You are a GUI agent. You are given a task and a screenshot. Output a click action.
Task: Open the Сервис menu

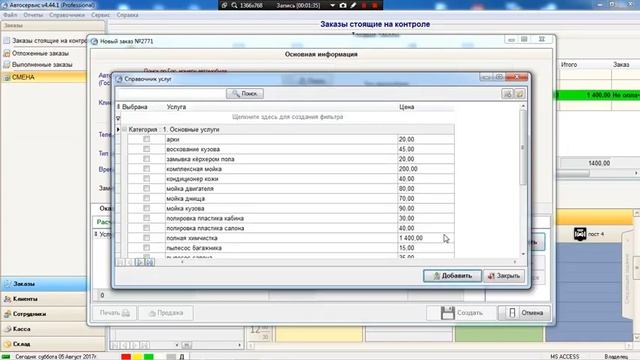(100, 15)
